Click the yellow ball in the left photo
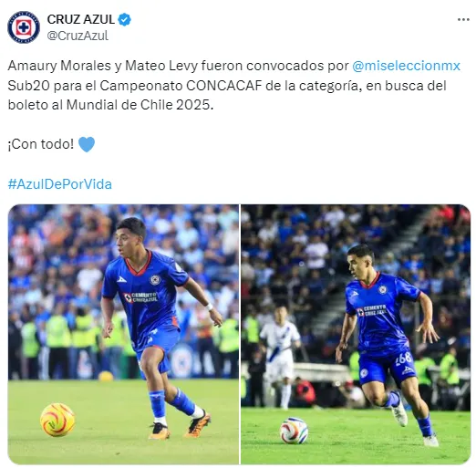 click(x=57, y=420)
